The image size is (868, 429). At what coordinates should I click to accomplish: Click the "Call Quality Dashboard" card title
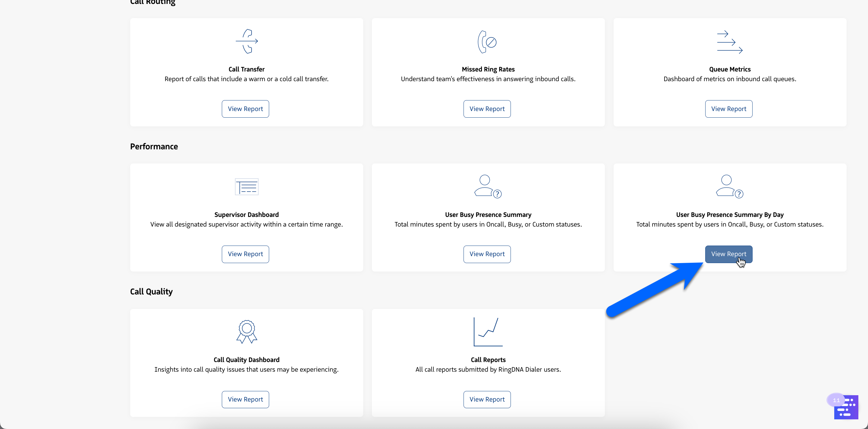pyautogui.click(x=246, y=360)
